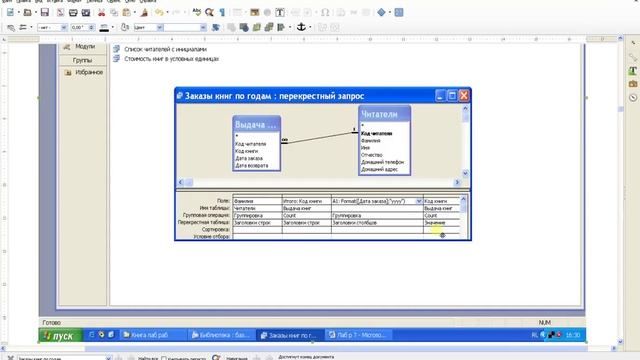Insert special character with the omega icon
Image resolution: width=640 pixels, height=360 pixels.
(x=325, y=13)
